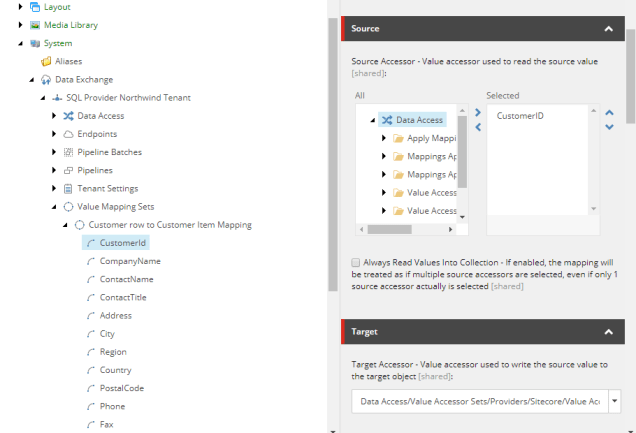Select the PostalCode mapping item
Screen dimensions: 636x433
point(122,388)
